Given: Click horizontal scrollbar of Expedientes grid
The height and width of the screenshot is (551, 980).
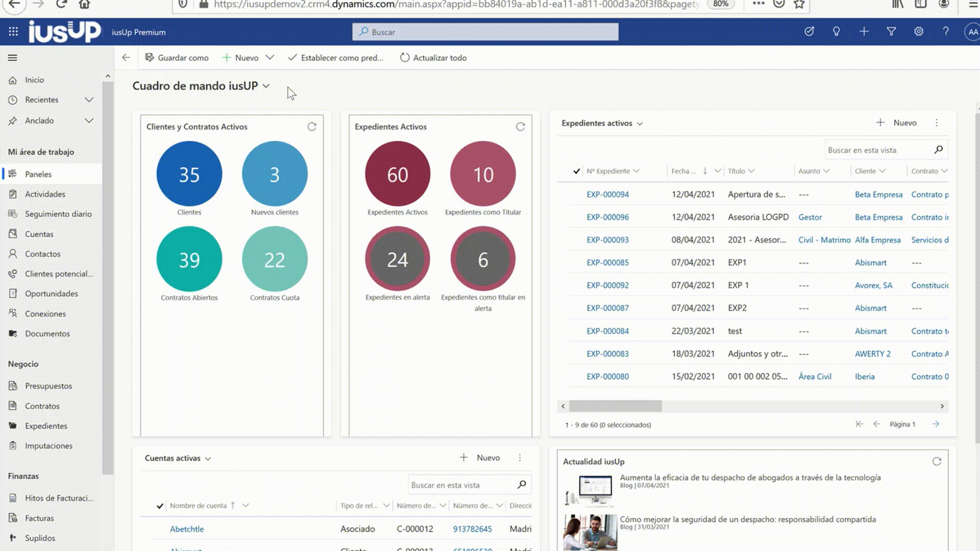Looking at the screenshot, I should coord(616,406).
